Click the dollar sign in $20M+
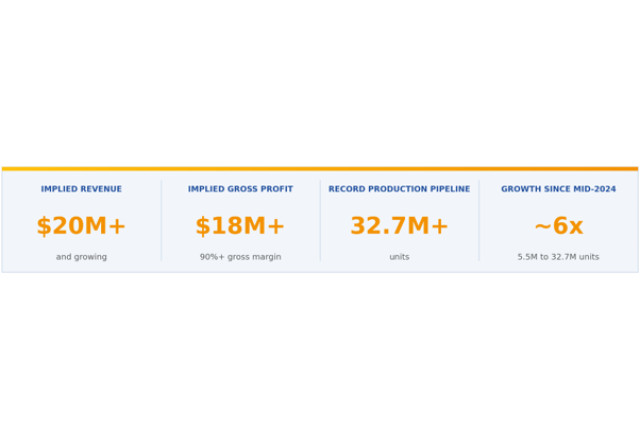The width and height of the screenshot is (640, 440). 44,226
